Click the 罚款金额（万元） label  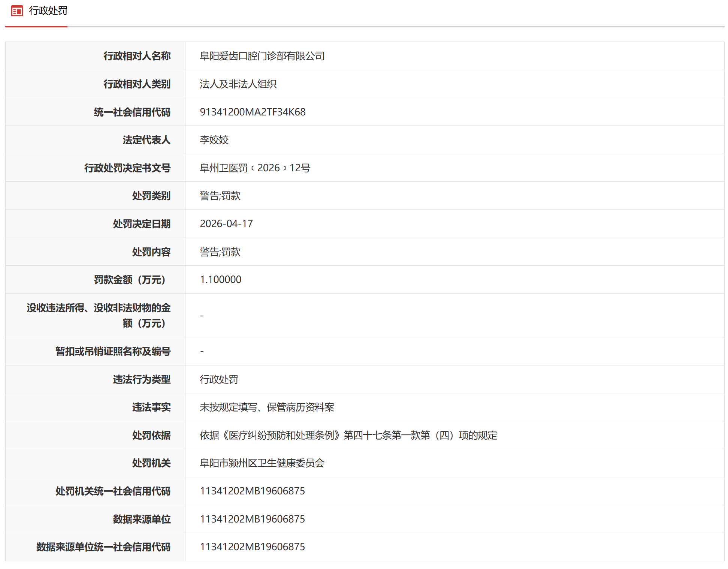point(130,280)
